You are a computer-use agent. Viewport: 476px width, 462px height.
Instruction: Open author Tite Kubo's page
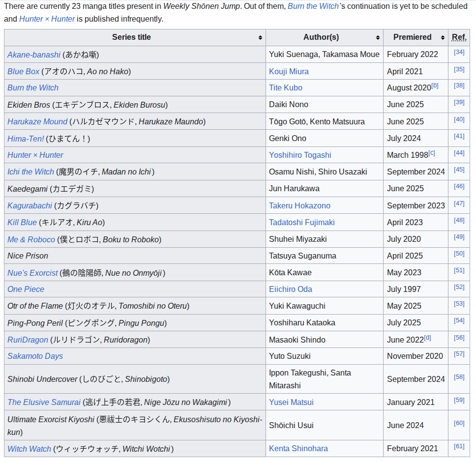286,87
